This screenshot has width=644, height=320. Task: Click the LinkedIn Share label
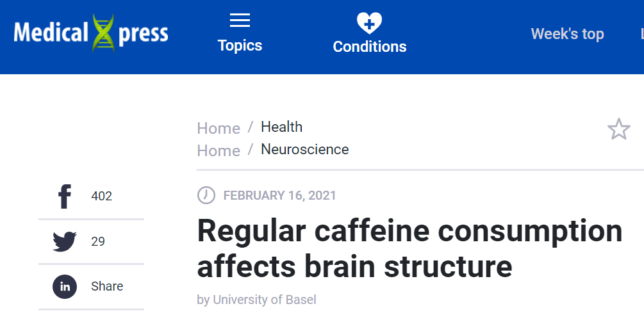(107, 286)
